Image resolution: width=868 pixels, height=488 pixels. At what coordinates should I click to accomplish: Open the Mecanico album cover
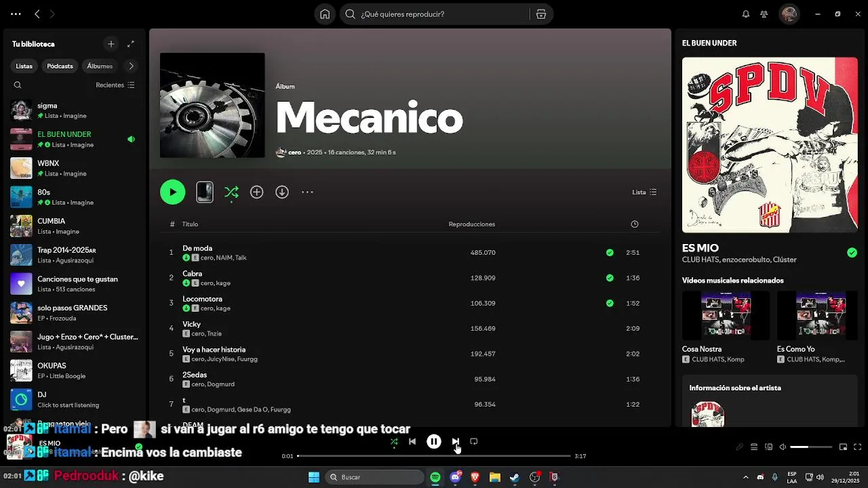click(212, 105)
